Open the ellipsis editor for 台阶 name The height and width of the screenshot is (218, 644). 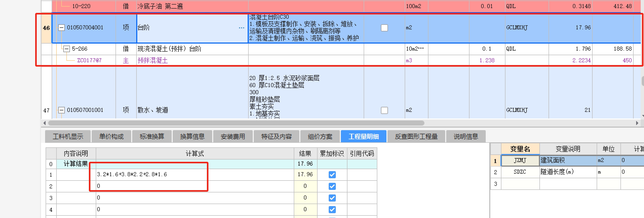click(242, 28)
